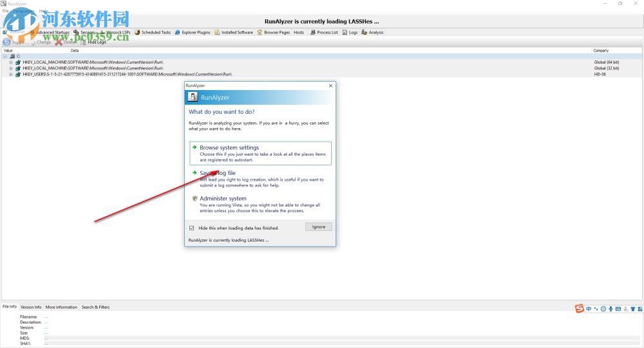Open the Logs section
This screenshot has height=348, width=644.
point(350,32)
